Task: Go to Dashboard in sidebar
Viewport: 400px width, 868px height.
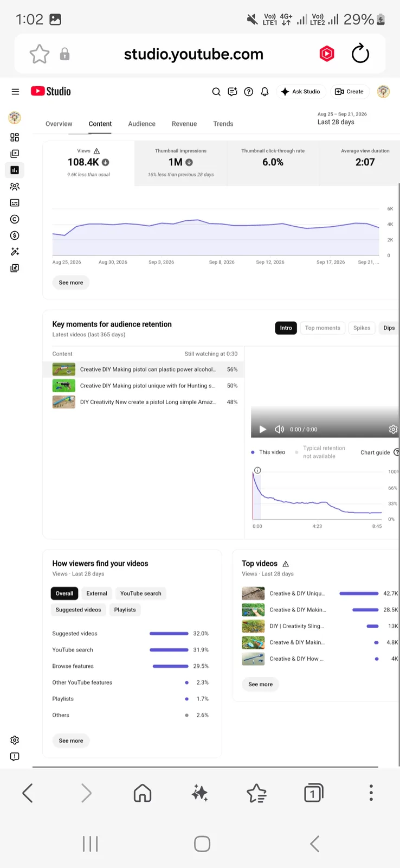Action: [15, 137]
